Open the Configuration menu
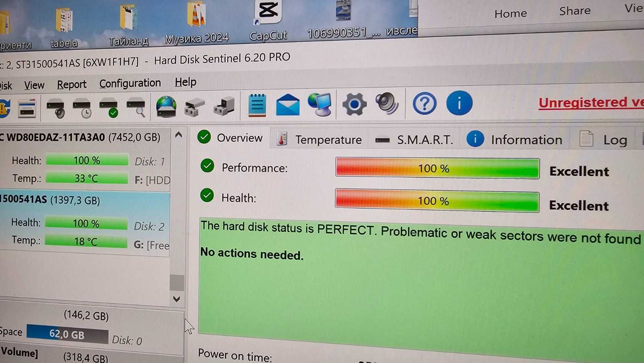This screenshot has width=644, height=363. pos(130,83)
